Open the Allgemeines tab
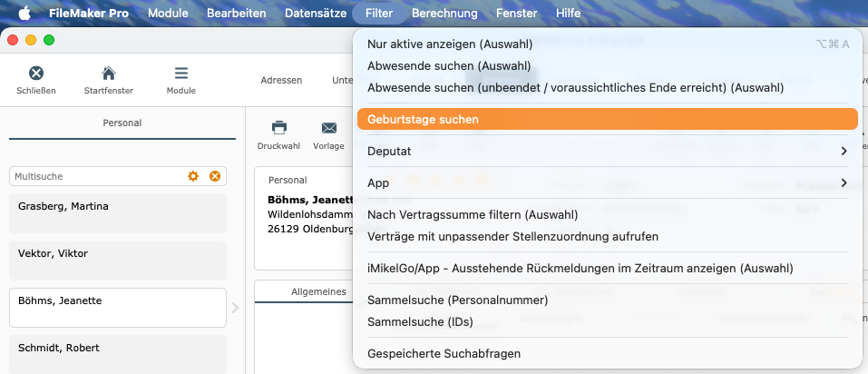868x374 pixels. click(x=318, y=292)
